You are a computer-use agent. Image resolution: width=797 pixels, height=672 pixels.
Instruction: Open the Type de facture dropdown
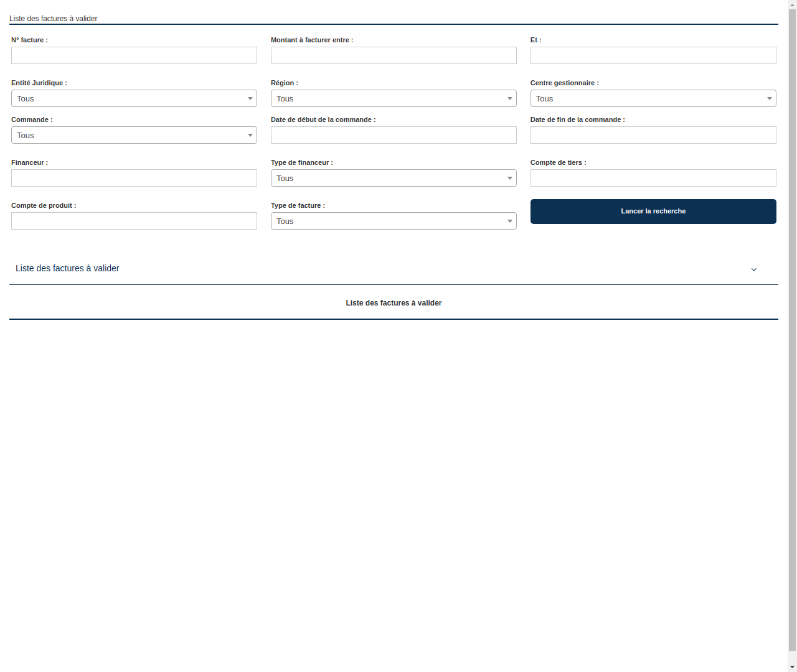tap(394, 221)
